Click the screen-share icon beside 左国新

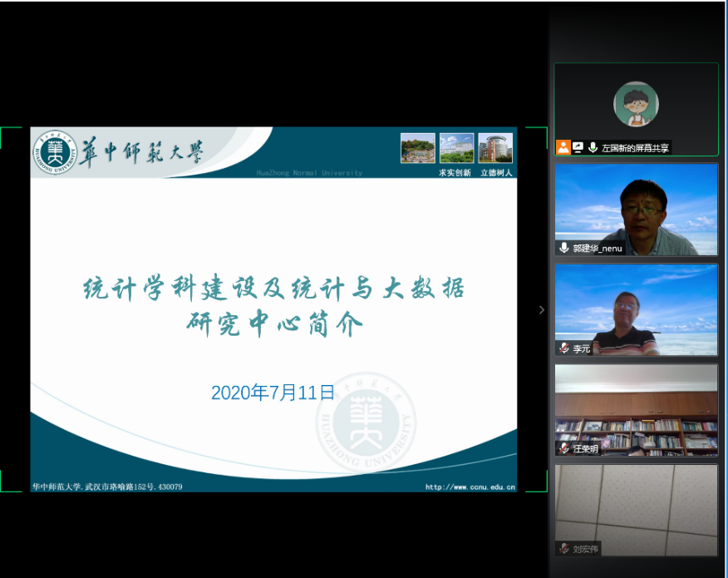coord(578,147)
